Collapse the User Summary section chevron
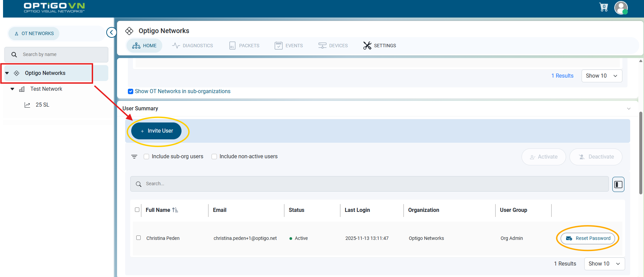The image size is (644, 277). coord(629,109)
